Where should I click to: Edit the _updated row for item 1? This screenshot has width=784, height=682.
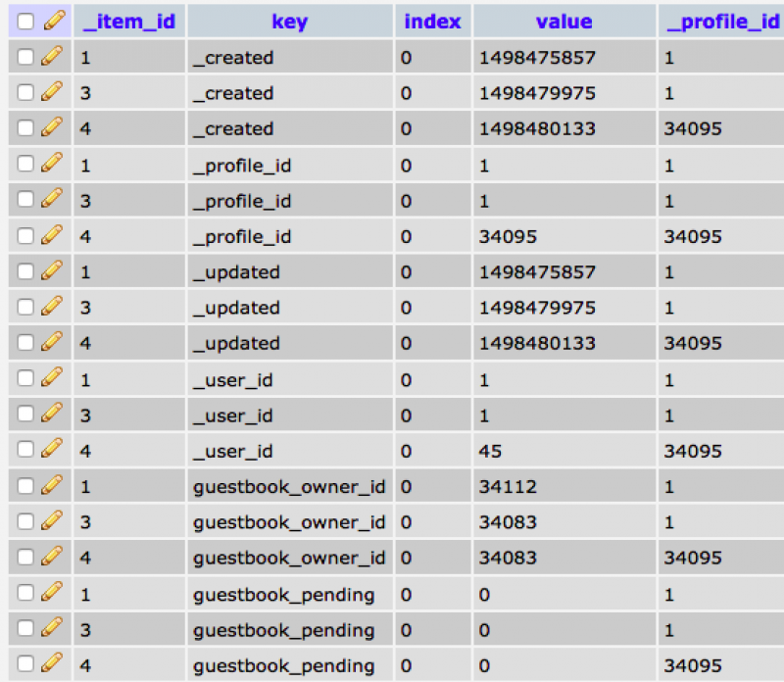tap(52, 270)
